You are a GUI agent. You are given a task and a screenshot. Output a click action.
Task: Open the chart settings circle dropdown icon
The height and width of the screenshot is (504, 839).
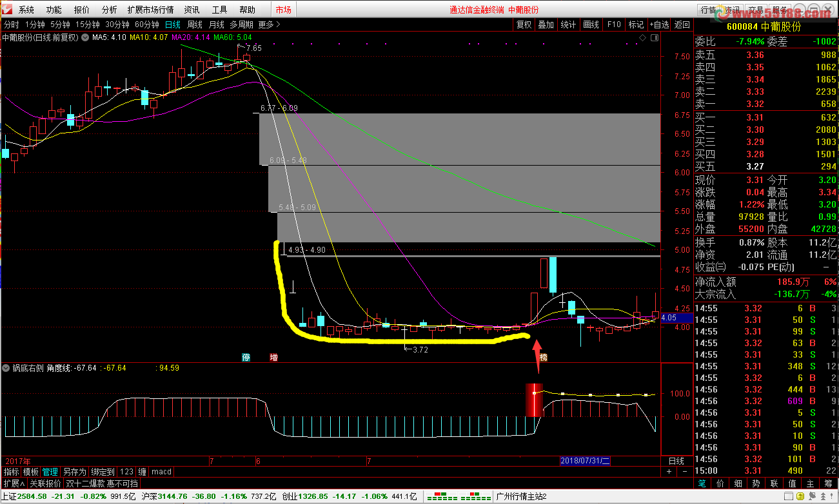click(x=84, y=37)
